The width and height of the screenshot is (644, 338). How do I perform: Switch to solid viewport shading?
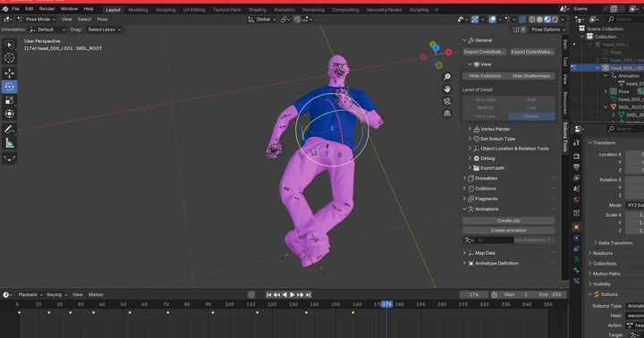tap(539, 20)
